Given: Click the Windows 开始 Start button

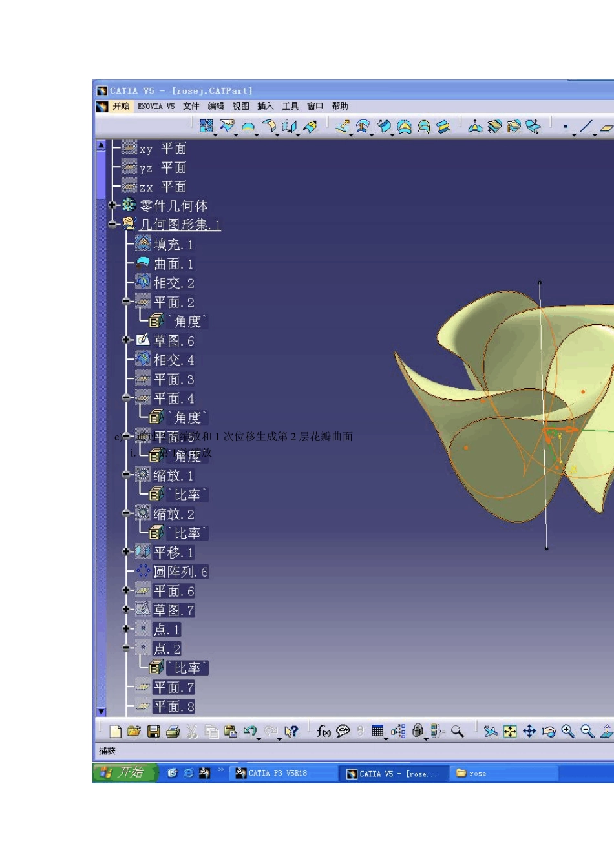Looking at the screenshot, I should 125,773.
